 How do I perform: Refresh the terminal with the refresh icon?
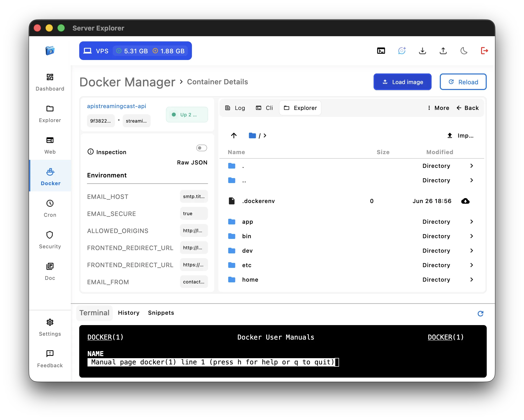(481, 313)
